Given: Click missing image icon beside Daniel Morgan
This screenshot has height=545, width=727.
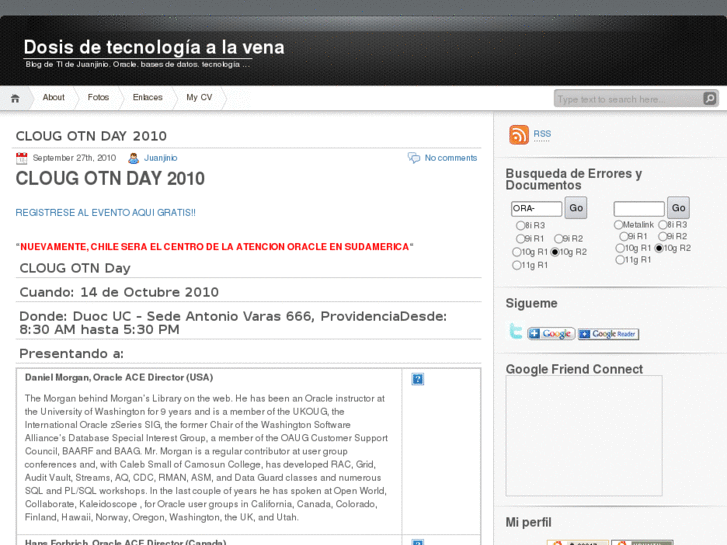Looking at the screenshot, I should click(x=417, y=379).
